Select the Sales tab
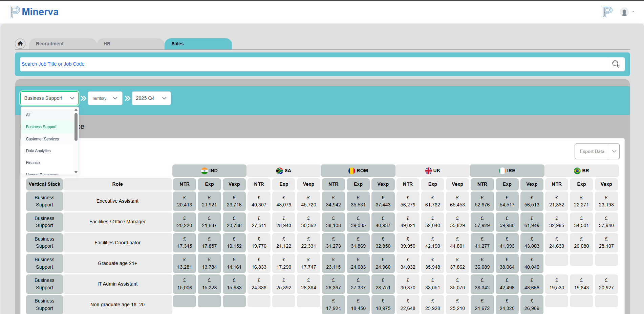Image resolution: width=644 pixels, height=314 pixels. pyautogui.click(x=198, y=44)
